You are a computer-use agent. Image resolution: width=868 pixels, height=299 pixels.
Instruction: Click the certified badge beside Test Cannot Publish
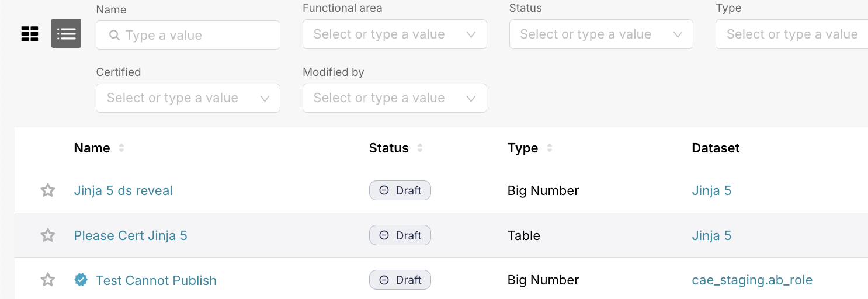point(81,280)
